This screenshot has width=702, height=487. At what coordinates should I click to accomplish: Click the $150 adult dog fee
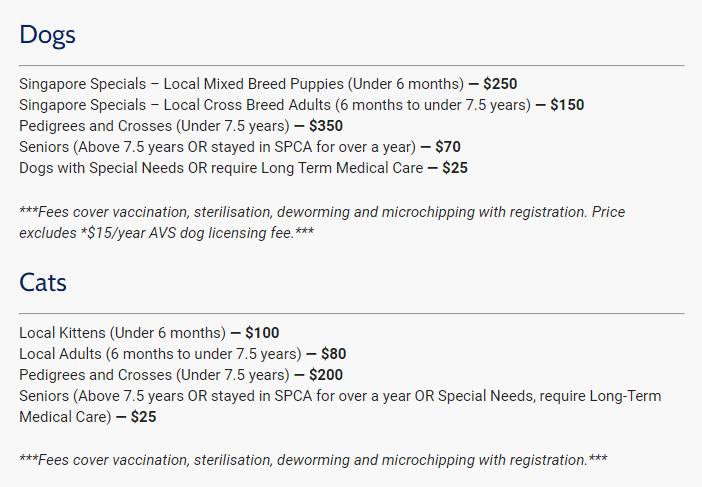[x=567, y=105]
